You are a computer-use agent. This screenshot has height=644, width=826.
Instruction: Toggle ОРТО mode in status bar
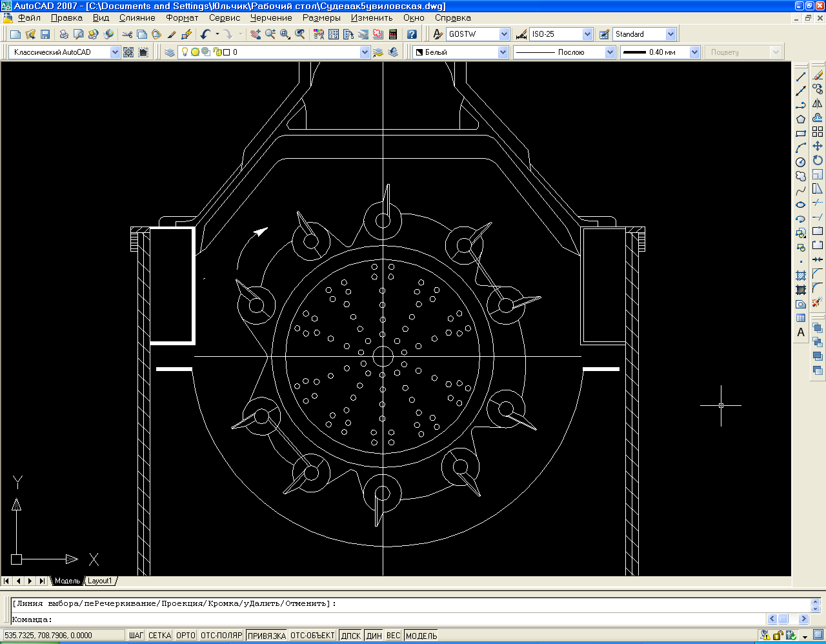tap(185, 636)
